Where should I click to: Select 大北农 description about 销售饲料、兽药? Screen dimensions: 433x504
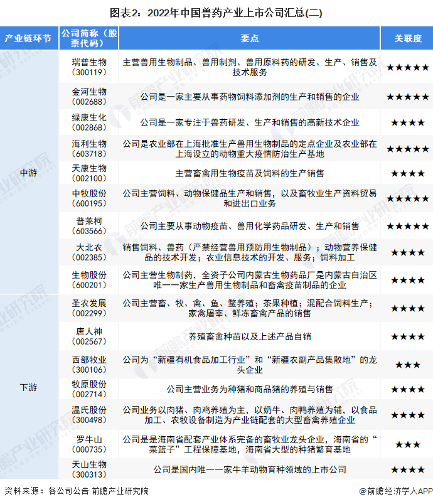click(x=250, y=252)
